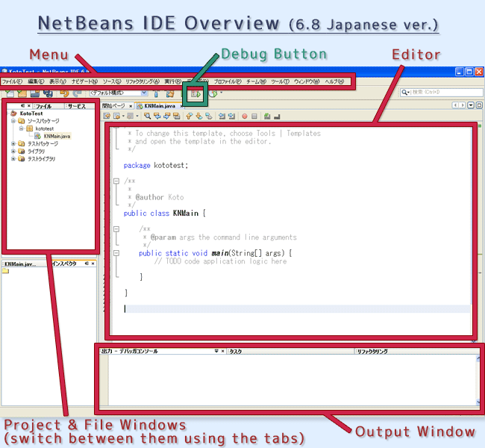Click the Save All toolbar icon

[48, 93]
